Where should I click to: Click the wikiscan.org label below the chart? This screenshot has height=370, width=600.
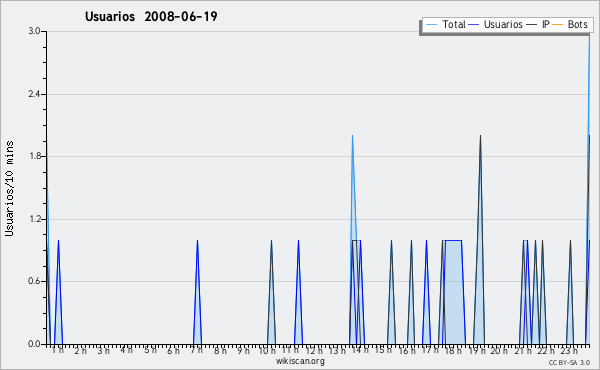tap(300, 361)
